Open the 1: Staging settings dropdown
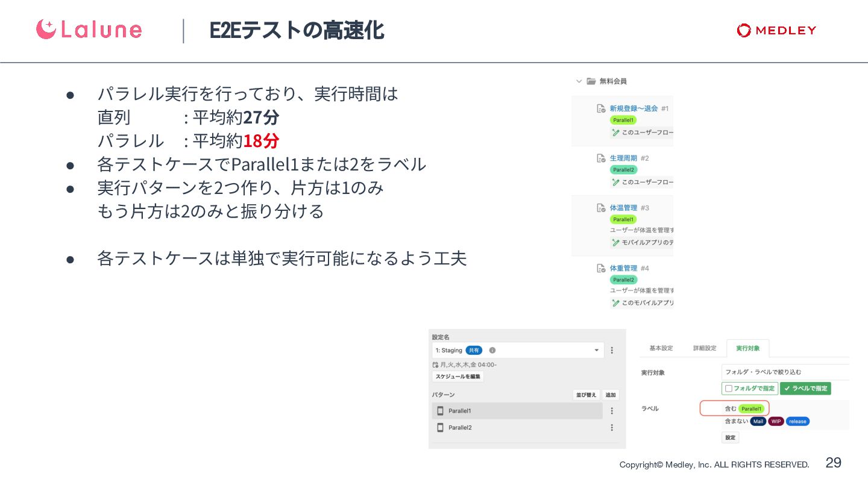The height and width of the screenshot is (488, 868). pos(596,350)
